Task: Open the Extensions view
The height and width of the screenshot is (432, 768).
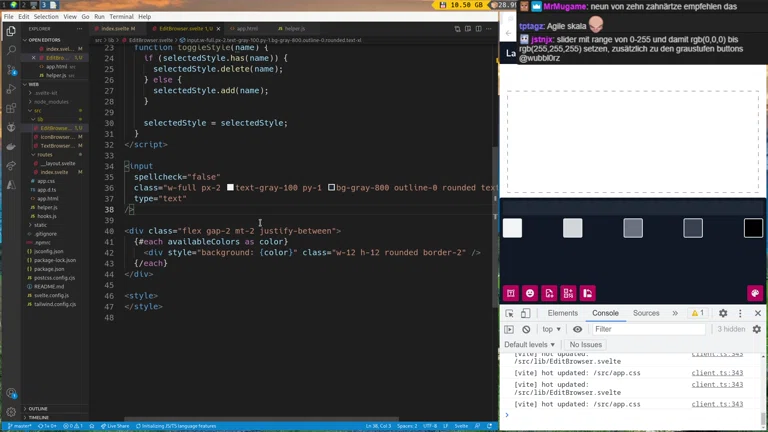Action: (x=11, y=108)
